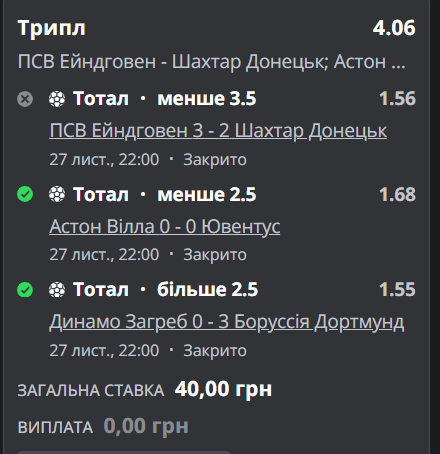This screenshot has height=454, width=440.
Task: Click the Трипл bet title
Action: (x=51, y=28)
